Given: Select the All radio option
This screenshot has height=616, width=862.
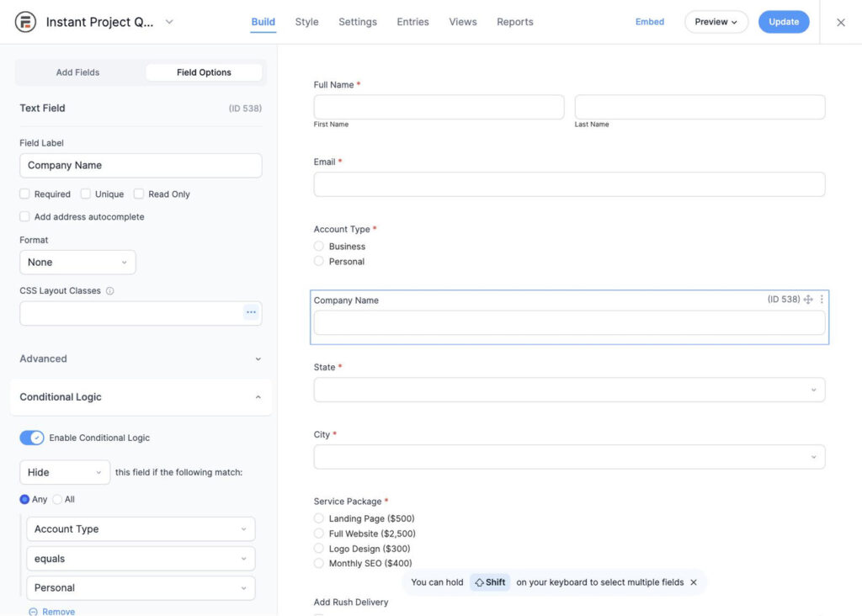Looking at the screenshot, I should point(57,500).
